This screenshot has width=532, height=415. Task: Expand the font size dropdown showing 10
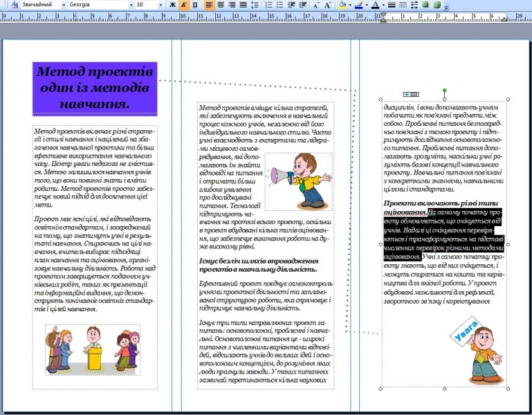click(x=159, y=5)
